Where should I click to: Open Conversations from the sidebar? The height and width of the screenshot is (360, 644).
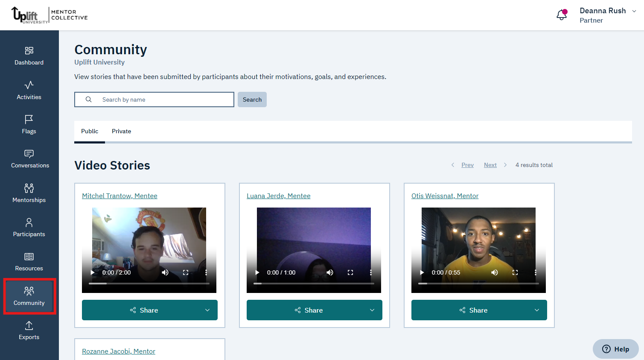[x=29, y=159]
